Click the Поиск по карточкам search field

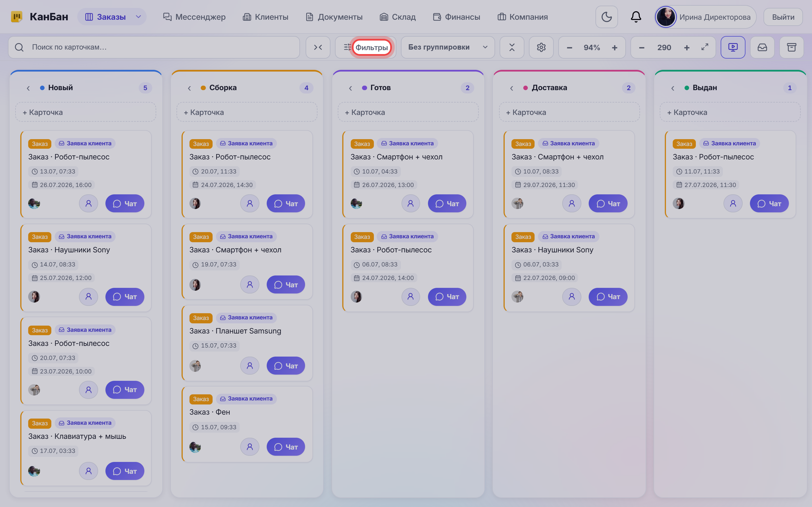154,47
